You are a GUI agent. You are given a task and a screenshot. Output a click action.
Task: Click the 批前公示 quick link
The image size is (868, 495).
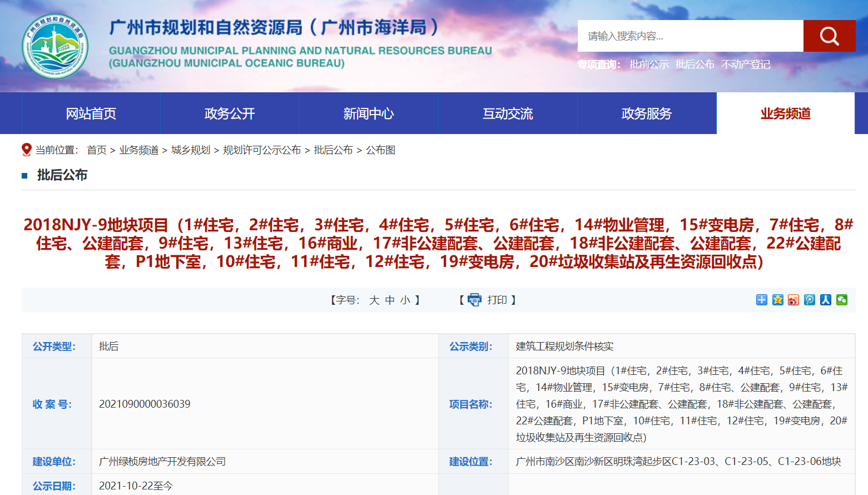pos(649,65)
